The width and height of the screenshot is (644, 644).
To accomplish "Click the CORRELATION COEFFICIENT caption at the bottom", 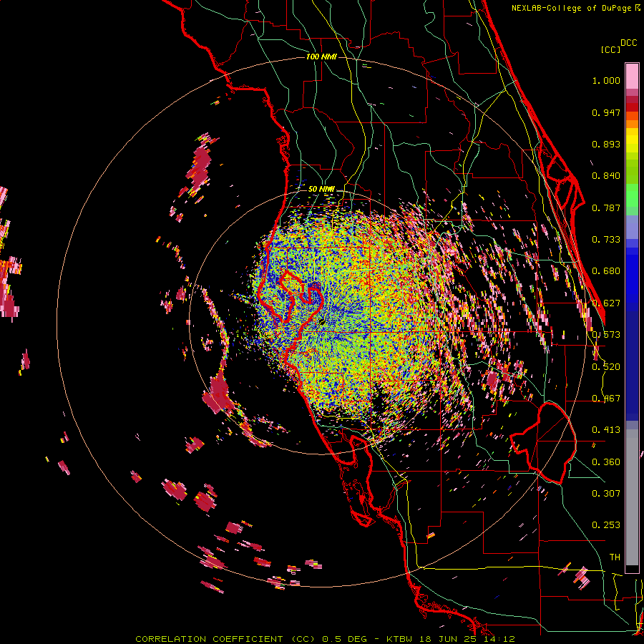I will coord(325,639).
